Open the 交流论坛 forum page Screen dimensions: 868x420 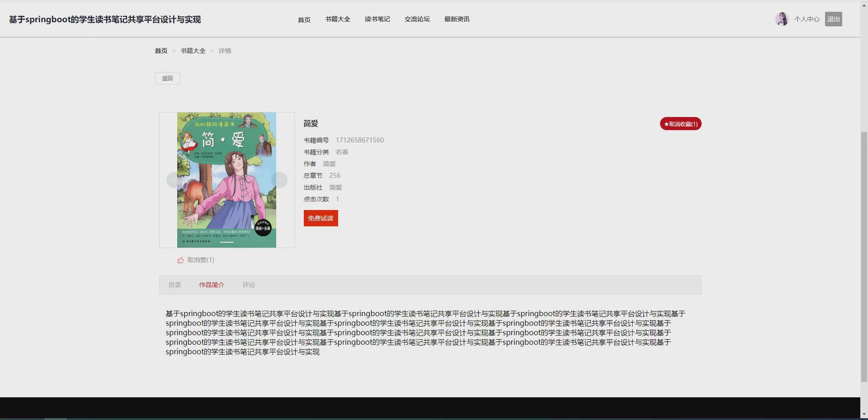(417, 19)
